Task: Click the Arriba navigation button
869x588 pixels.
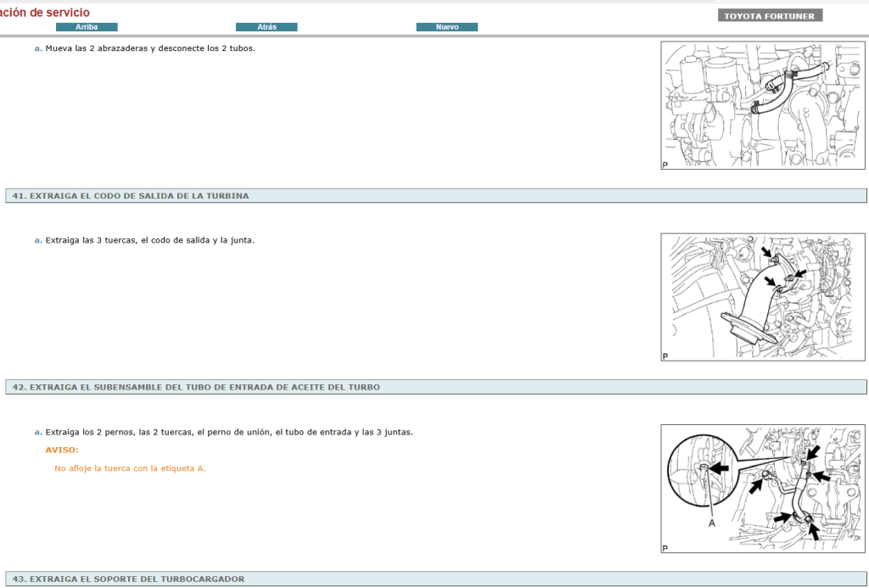Action: 87,27
